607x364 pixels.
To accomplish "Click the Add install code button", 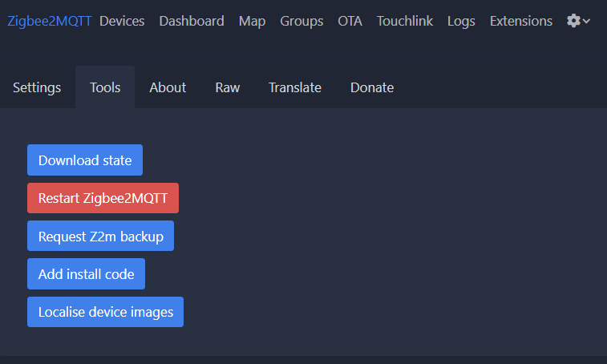I will click(x=87, y=274).
